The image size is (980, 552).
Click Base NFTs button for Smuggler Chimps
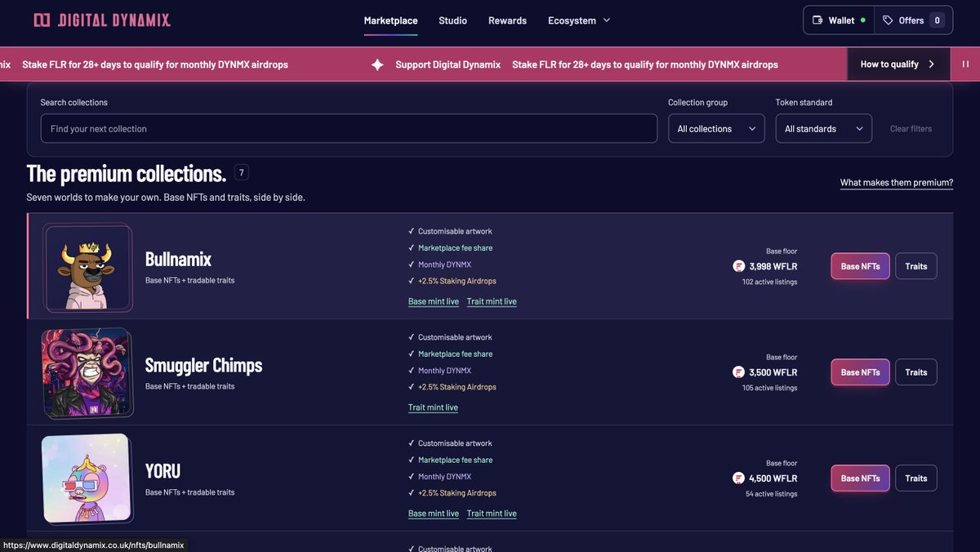[860, 372]
